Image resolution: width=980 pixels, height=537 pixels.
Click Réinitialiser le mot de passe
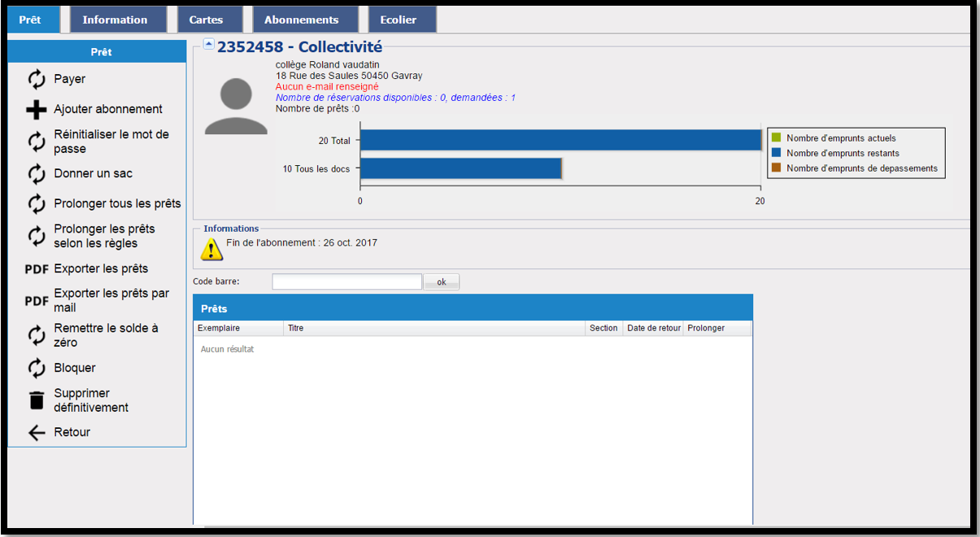(x=111, y=142)
